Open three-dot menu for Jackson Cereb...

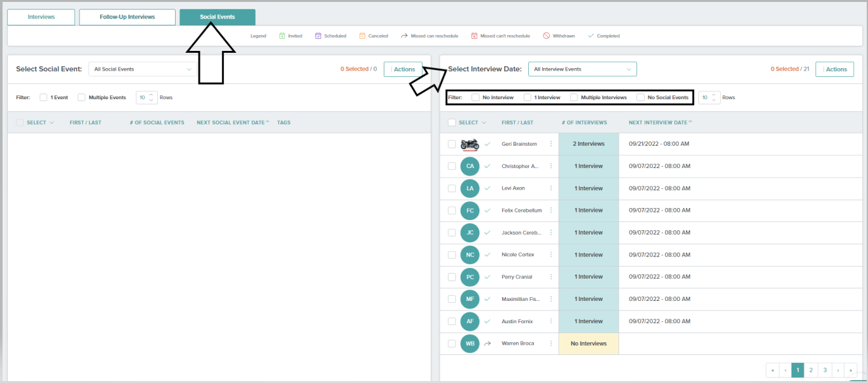(x=551, y=233)
